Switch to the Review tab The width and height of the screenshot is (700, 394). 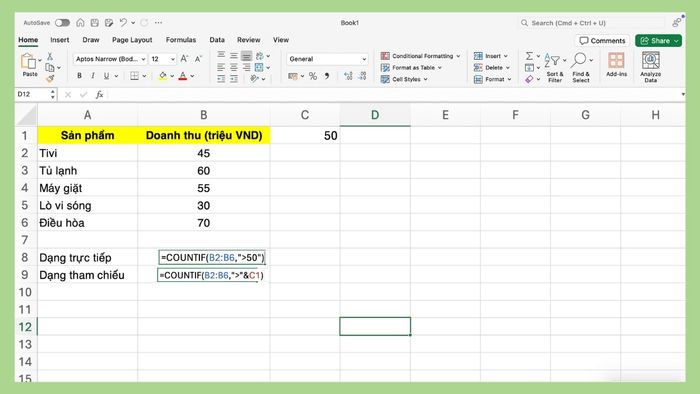(249, 40)
